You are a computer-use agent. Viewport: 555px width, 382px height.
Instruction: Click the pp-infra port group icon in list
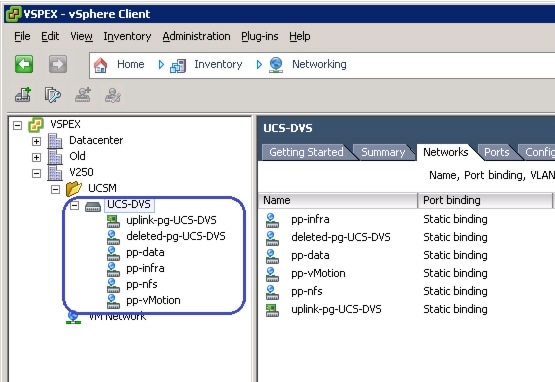pos(272,220)
